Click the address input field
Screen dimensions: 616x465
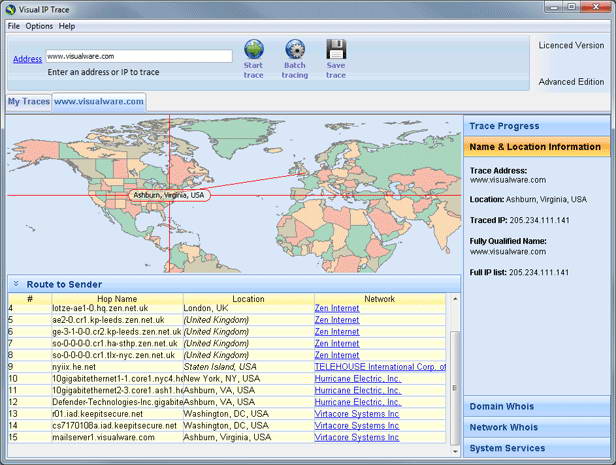point(138,57)
